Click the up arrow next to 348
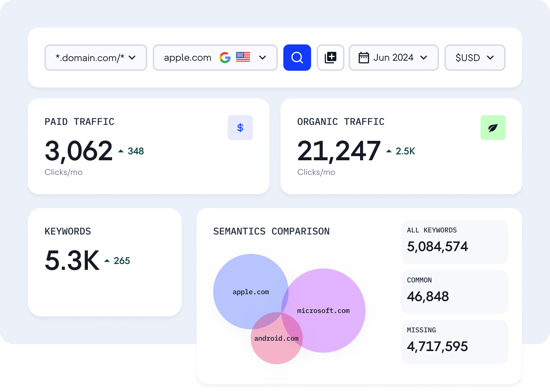The height and width of the screenshot is (392, 550). [121, 151]
